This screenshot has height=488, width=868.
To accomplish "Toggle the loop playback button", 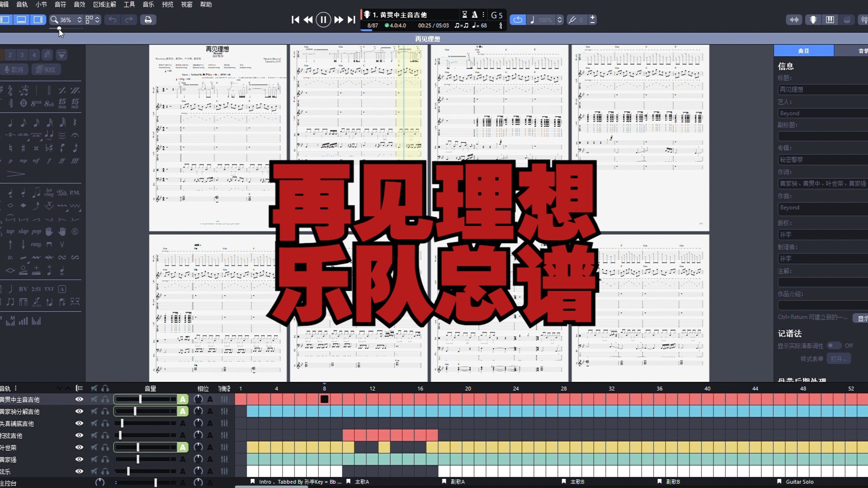I will pyautogui.click(x=518, y=20).
